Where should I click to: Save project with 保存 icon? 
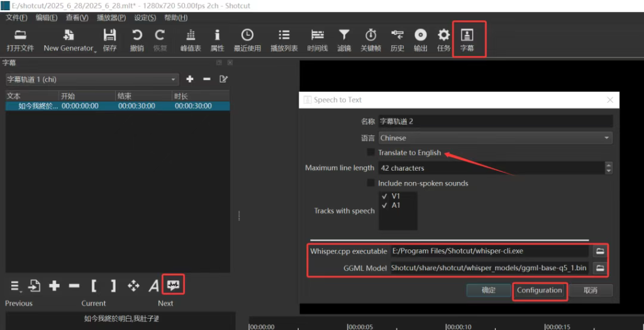point(109,40)
